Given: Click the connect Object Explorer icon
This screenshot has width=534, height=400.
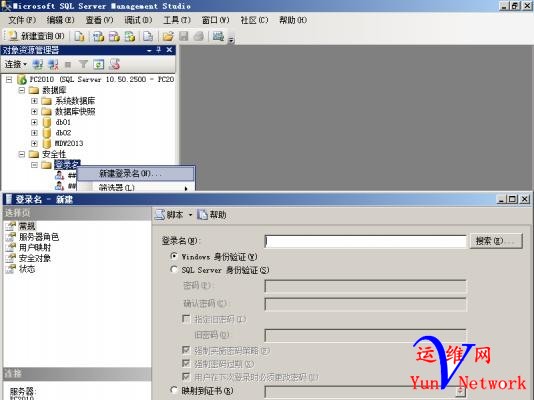Looking at the screenshot, I should 37,64.
